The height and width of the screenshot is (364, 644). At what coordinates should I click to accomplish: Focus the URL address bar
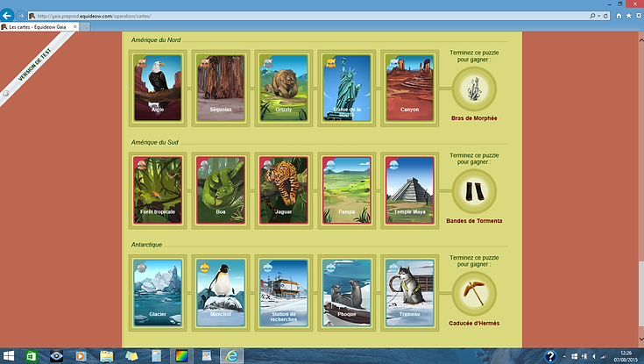pyautogui.click(x=308, y=16)
